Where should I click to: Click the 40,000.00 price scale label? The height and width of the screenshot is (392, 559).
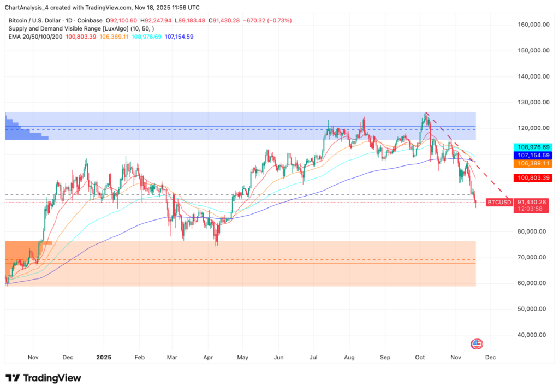[533, 335]
